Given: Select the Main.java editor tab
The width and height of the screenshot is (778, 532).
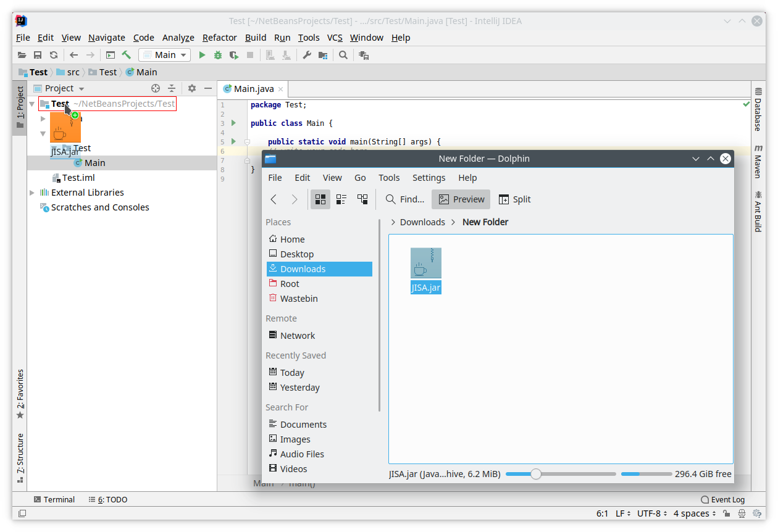Looking at the screenshot, I should (254, 88).
